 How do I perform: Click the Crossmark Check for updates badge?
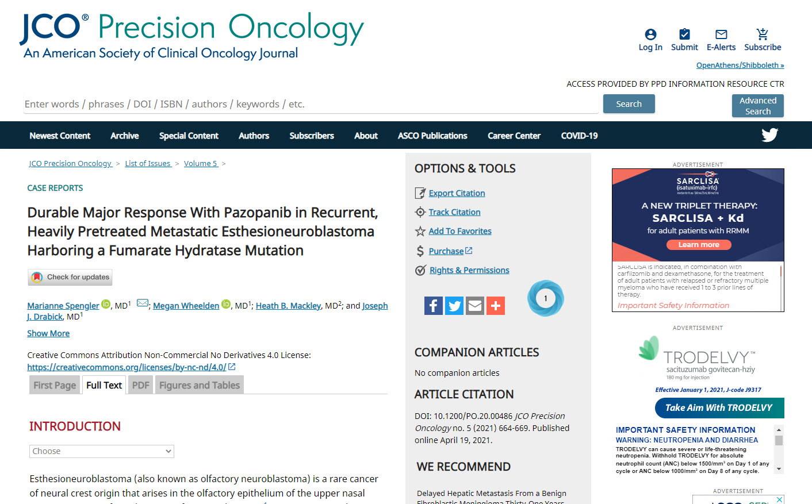point(70,277)
